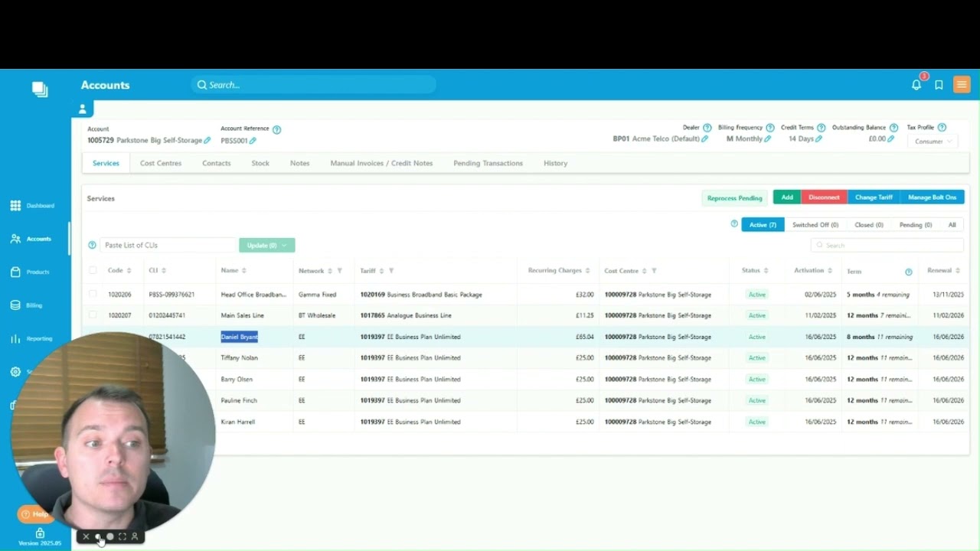Filter the Network column
The height and width of the screenshot is (551, 980).
point(339,271)
